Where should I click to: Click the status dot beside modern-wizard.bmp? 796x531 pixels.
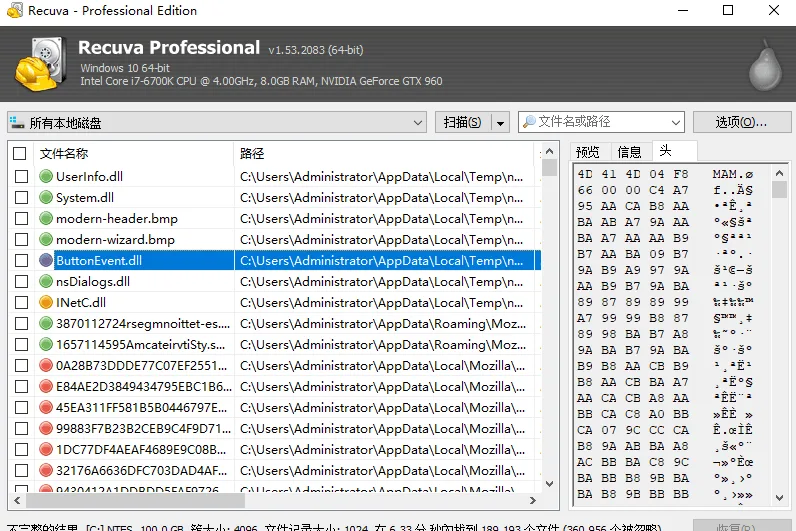46,239
